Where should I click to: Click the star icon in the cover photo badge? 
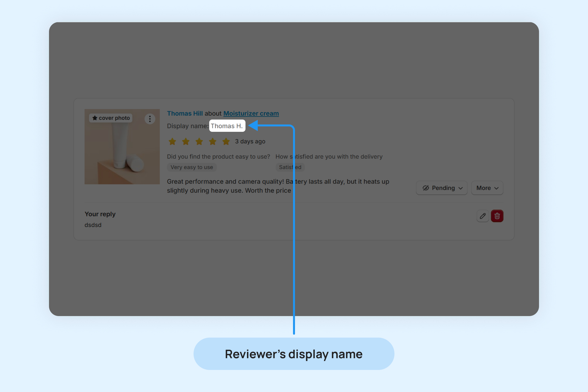pyautogui.click(x=95, y=118)
